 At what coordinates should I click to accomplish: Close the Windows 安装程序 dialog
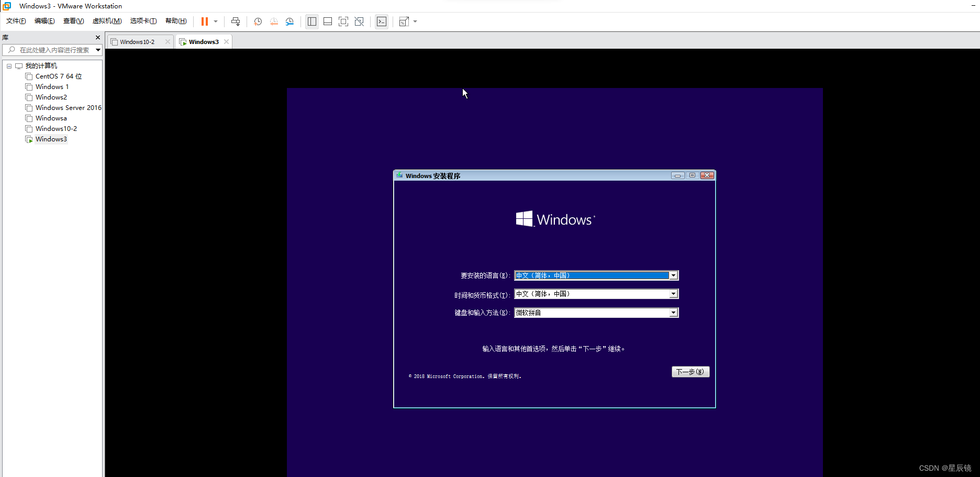pos(707,175)
